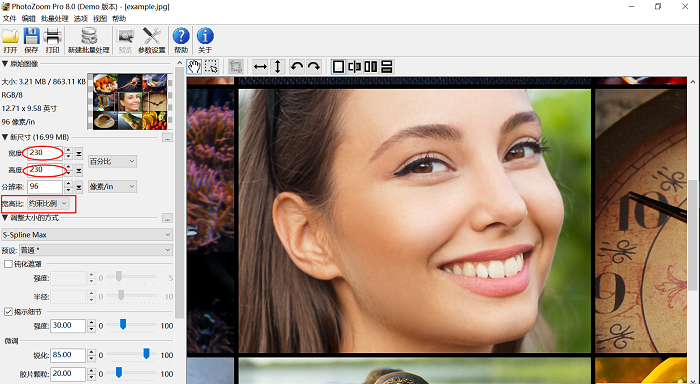The image size is (700, 384).
Task: Open the S-Spline Max method dropdown
Action: pos(87,234)
